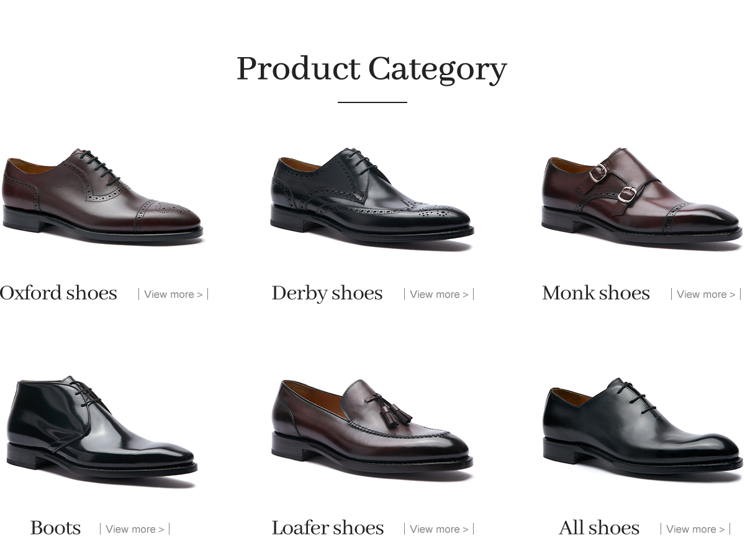Click View more next to Derby shoes
Screen dimensions: 745x560
pos(439,294)
